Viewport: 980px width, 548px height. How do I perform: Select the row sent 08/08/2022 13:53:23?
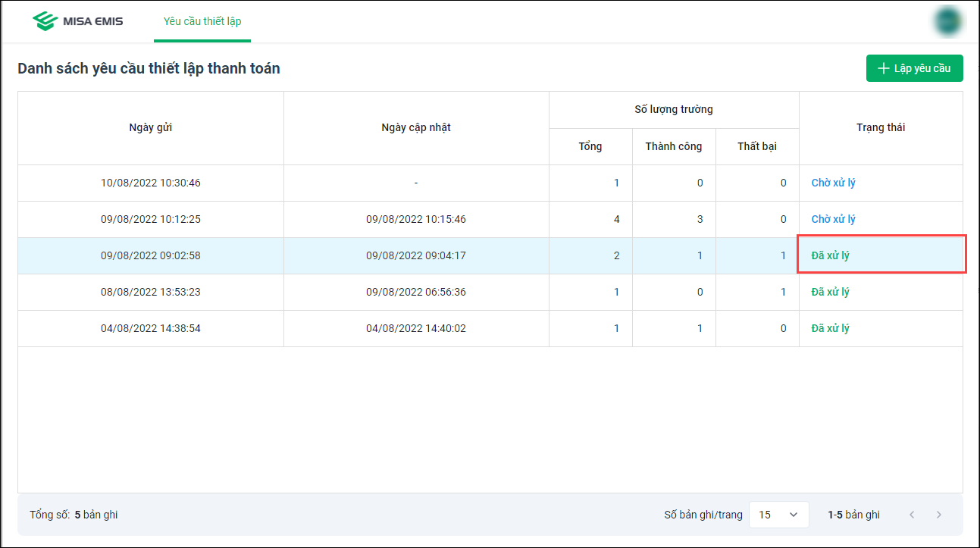pyautogui.click(x=151, y=292)
